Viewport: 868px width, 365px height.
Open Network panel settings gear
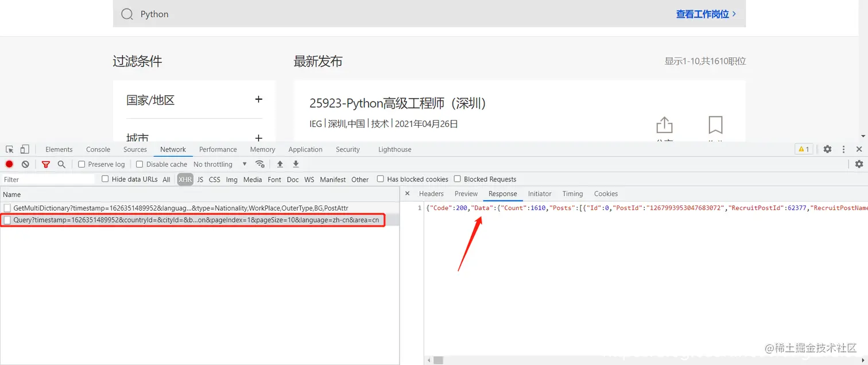(x=859, y=164)
